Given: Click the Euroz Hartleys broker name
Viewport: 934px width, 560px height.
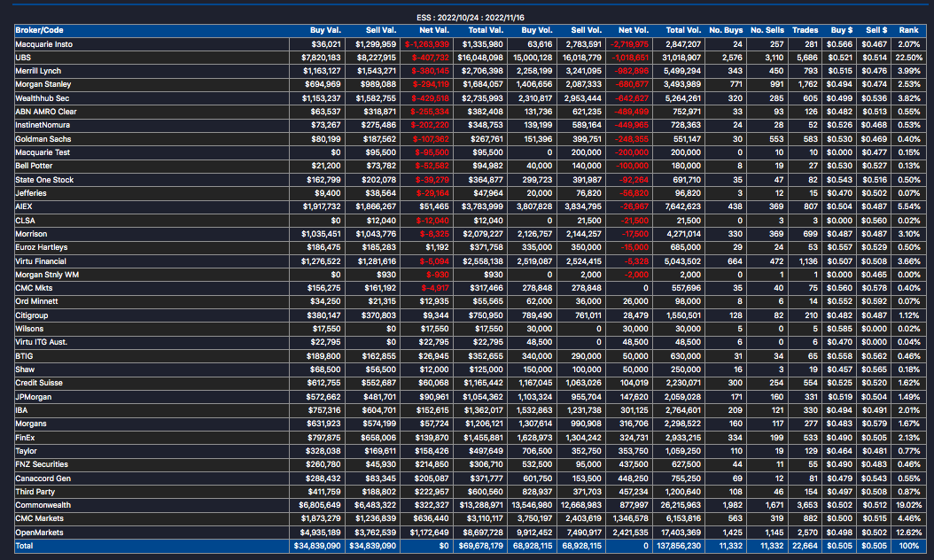Looking at the screenshot, I should pyautogui.click(x=42, y=247).
